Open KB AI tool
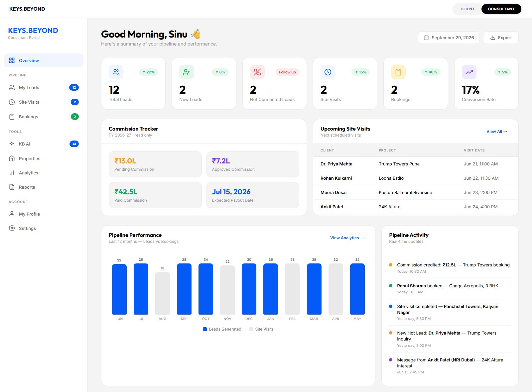Image resolution: width=532 pixels, height=392 pixels. (44, 144)
